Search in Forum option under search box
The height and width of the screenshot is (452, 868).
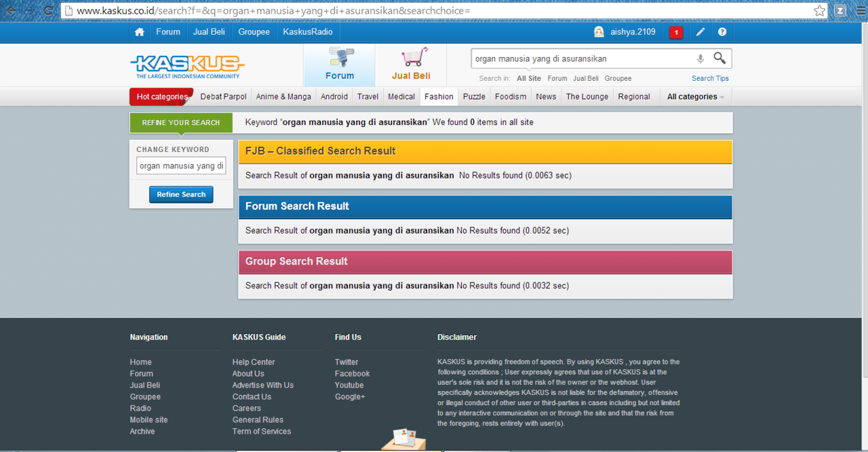[557, 79]
